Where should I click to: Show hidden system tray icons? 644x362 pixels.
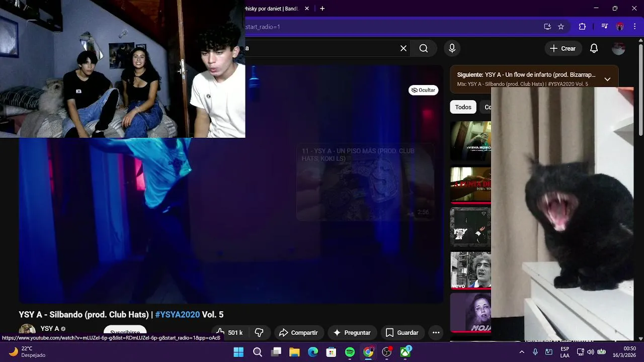(x=522, y=352)
